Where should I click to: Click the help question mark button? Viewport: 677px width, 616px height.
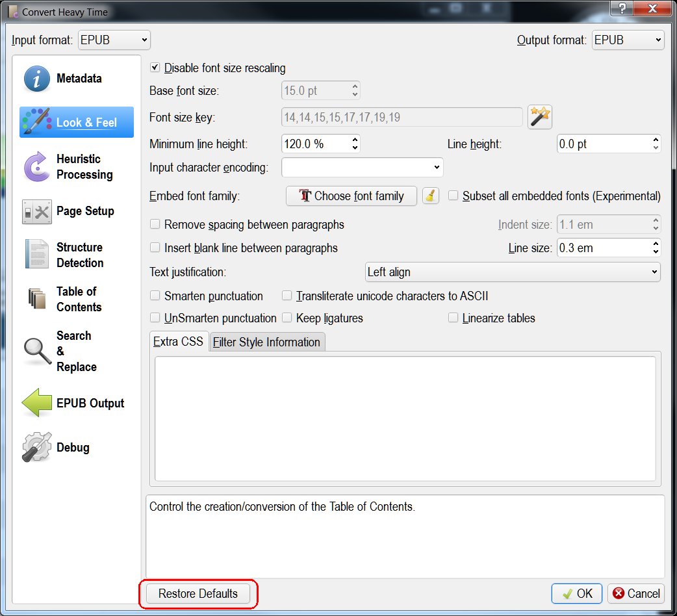click(x=622, y=8)
